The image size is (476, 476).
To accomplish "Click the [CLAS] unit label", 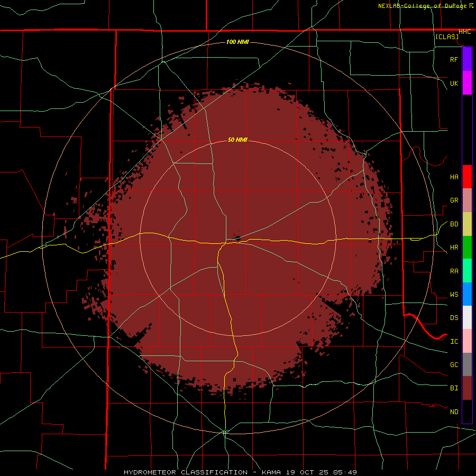I will coord(447,36).
